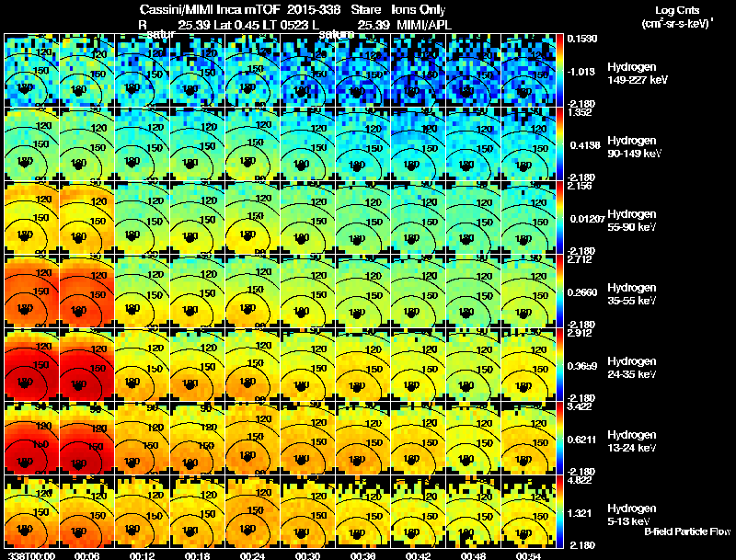Viewport: 736px width, 560px height.
Task: Click the '1.352' color scale value
Action: [580, 112]
